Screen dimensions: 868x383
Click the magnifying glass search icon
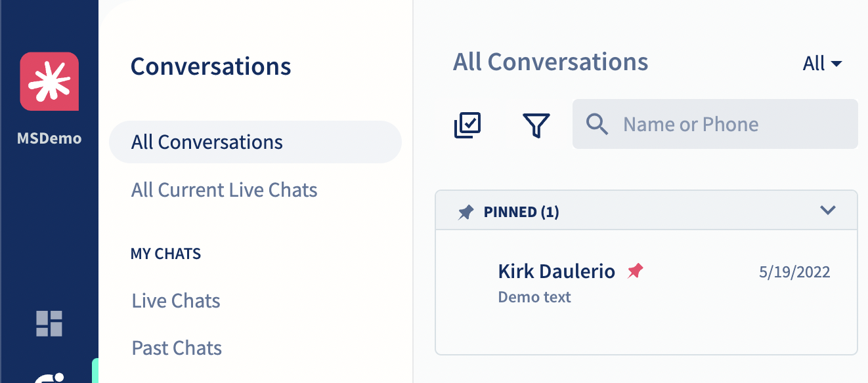coord(596,124)
